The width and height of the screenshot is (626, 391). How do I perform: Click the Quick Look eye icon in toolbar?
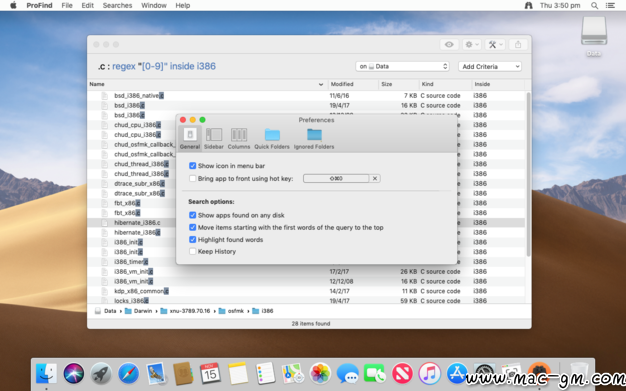click(449, 44)
